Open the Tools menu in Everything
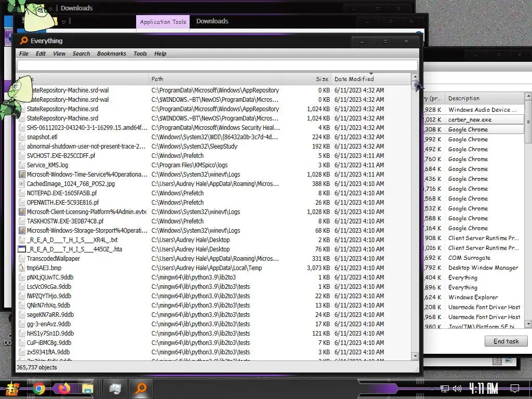This screenshot has width=532, height=399. [140, 54]
